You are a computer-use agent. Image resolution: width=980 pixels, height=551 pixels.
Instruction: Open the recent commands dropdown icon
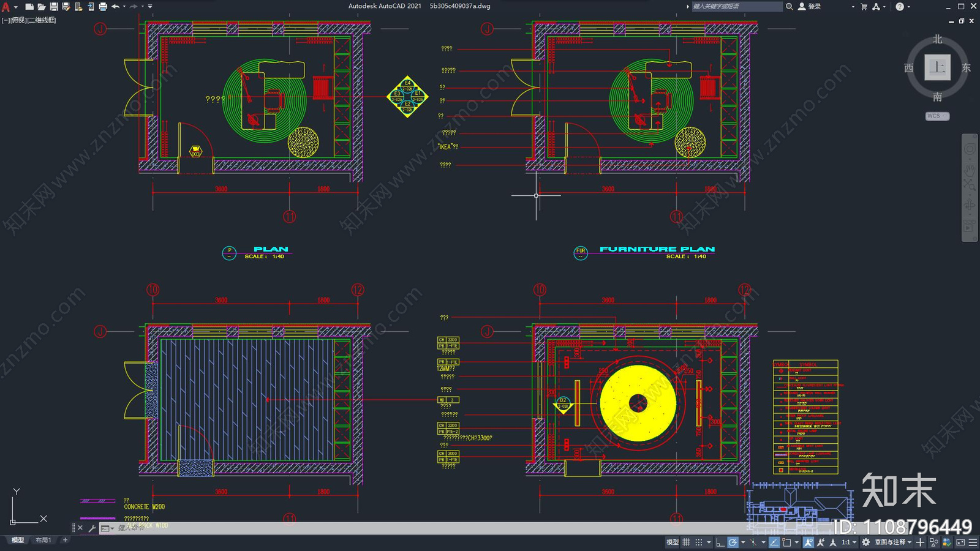point(107,528)
